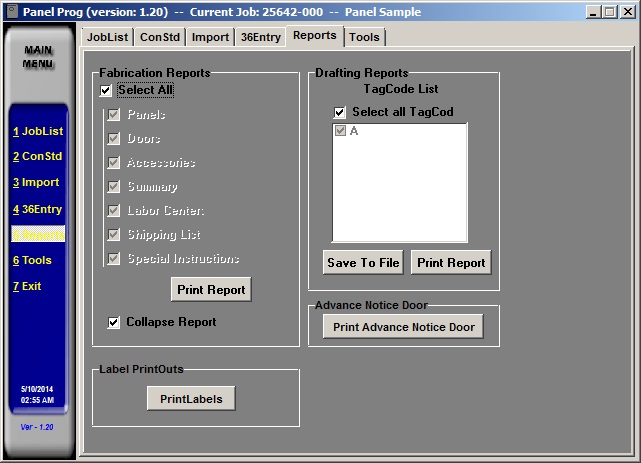Toggle the Collapse Report checkbox
641x463 pixels.
pyautogui.click(x=115, y=322)
